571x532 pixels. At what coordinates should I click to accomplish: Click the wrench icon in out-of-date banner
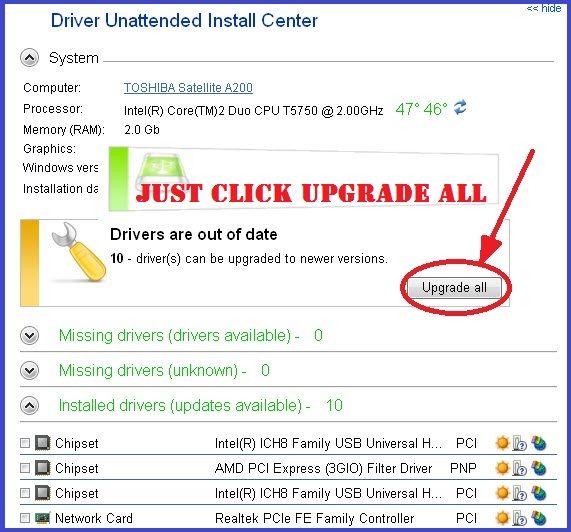point(78,252)
